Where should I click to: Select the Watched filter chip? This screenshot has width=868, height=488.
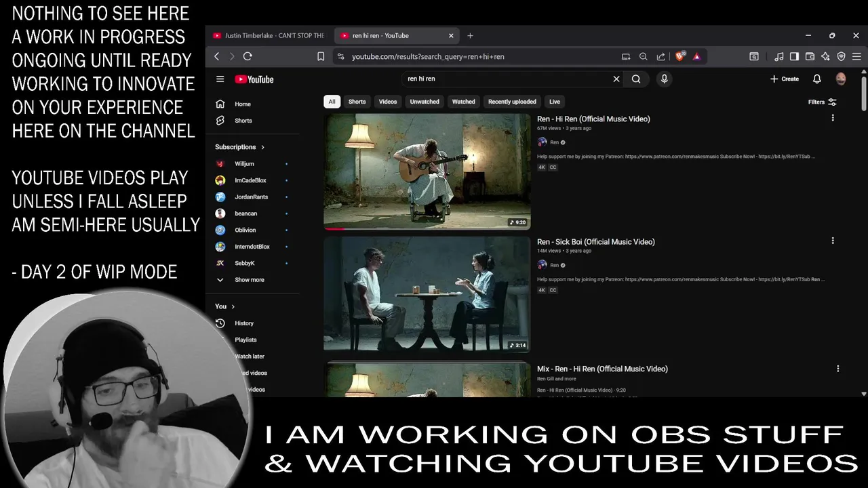(464, 102)
